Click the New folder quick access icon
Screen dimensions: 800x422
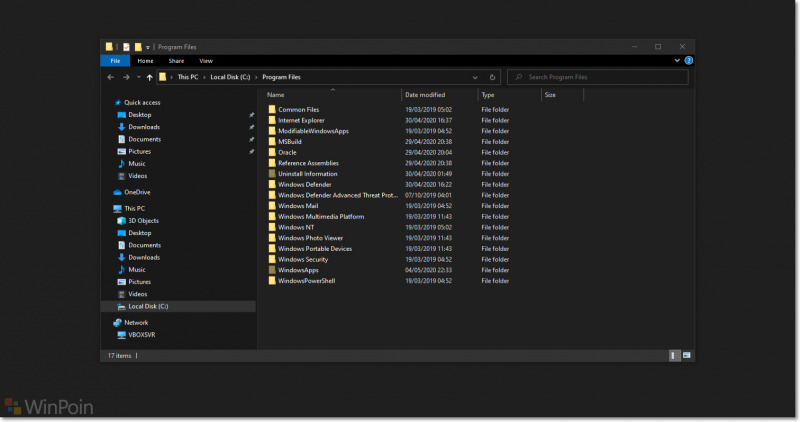(x=138, y=47)
